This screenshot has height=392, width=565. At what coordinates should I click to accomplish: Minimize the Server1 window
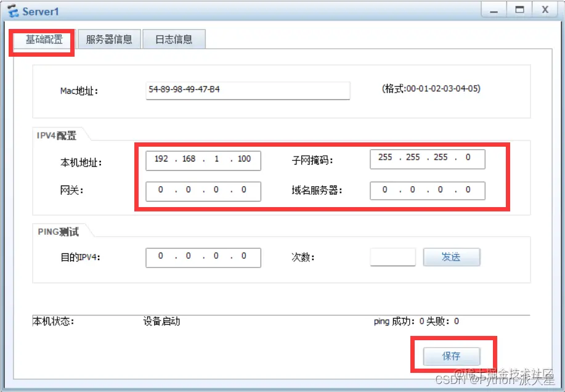point(494,10)
